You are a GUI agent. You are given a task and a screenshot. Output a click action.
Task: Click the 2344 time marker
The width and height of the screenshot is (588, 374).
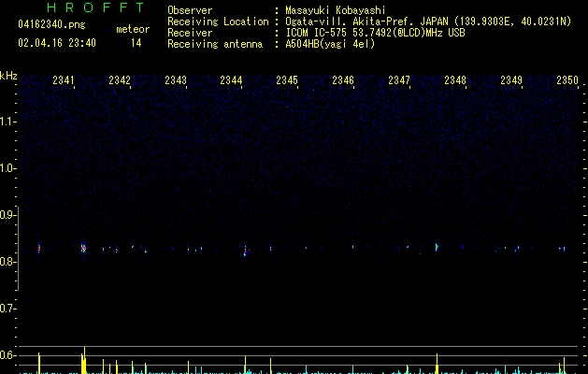click(231, 80)
